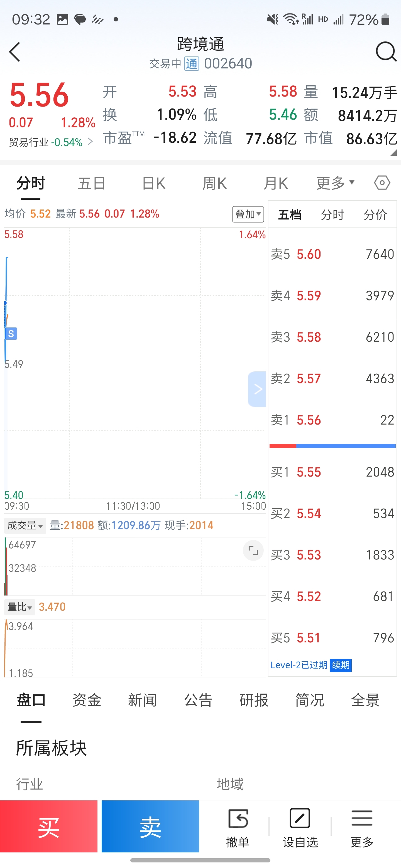Screen dimensions: 401x868
Task: Tap the current price 5.56
Action: pyautogui.click(x=39, y=95)
